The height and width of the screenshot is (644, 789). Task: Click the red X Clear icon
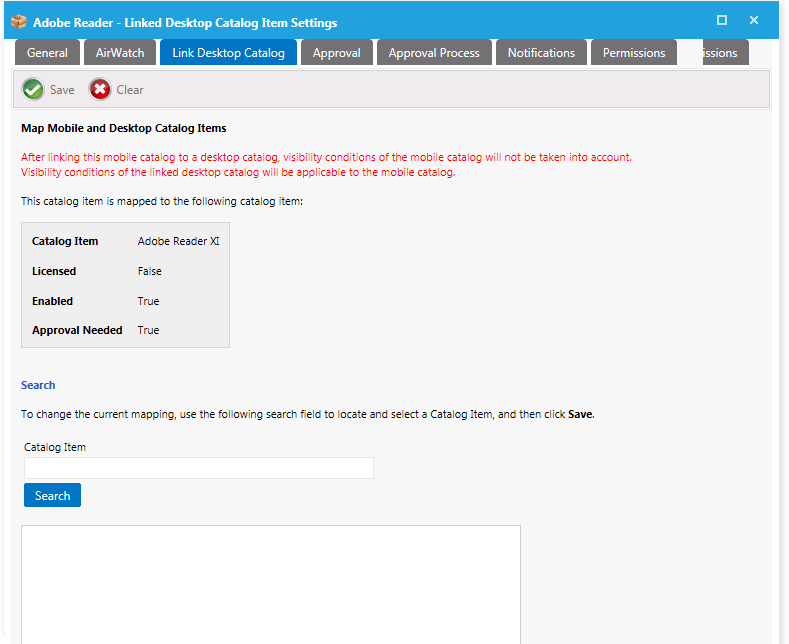[100, 90]
